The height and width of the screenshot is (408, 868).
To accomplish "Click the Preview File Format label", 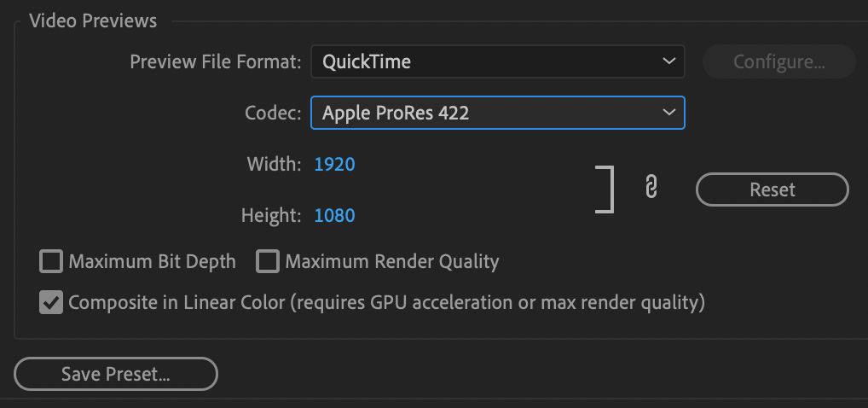I will click(x=216, y=61).
